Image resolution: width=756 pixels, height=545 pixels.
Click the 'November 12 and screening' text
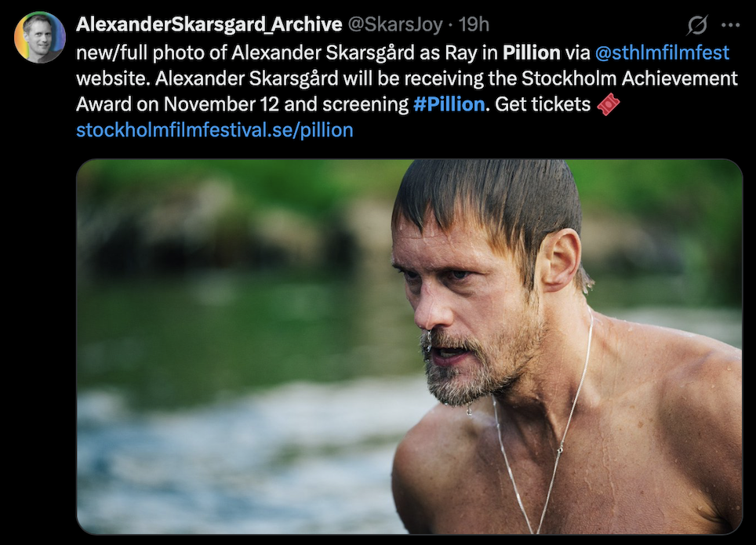click(286, 104)
